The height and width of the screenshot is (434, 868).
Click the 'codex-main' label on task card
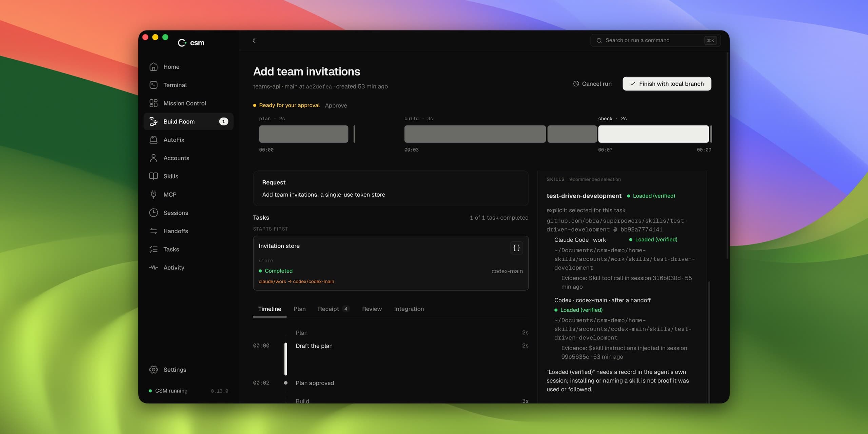(x=507, y=271)
